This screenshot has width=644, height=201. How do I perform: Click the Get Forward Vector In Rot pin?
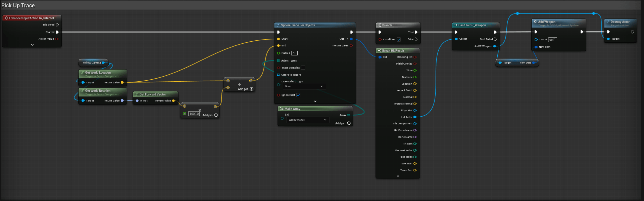137,100
